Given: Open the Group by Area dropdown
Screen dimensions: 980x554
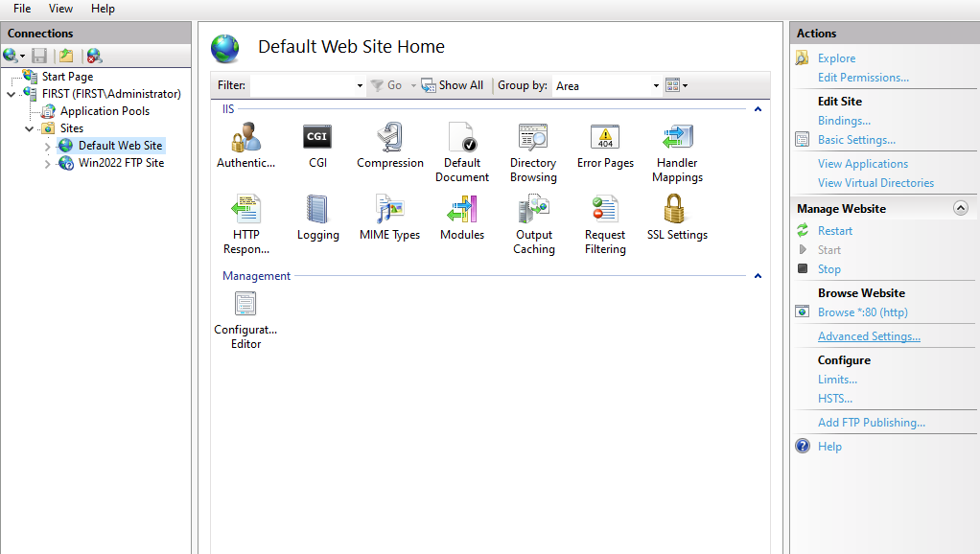Looking at the screenshot, I should [656, 85].
